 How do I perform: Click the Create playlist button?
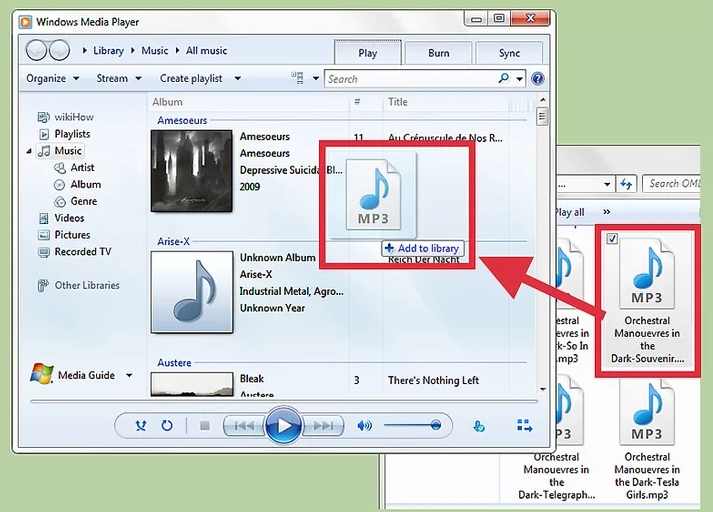click(x=191, y=78)
